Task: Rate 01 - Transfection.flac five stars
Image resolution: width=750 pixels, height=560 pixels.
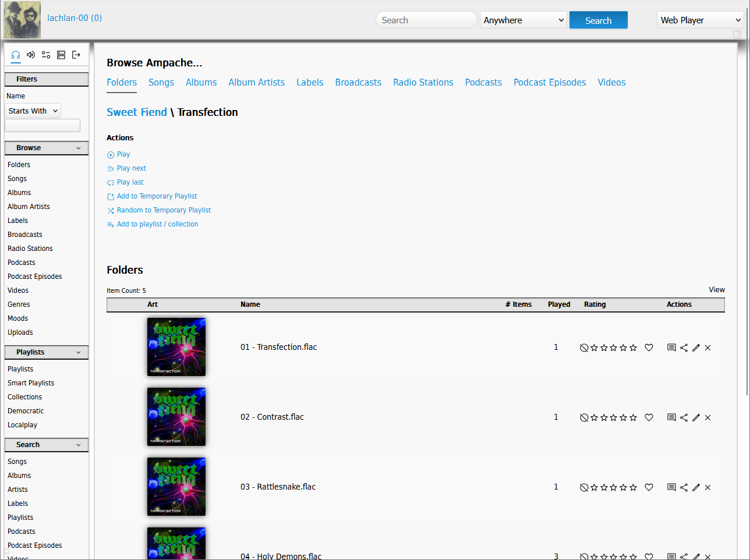Action: point(633,348)
